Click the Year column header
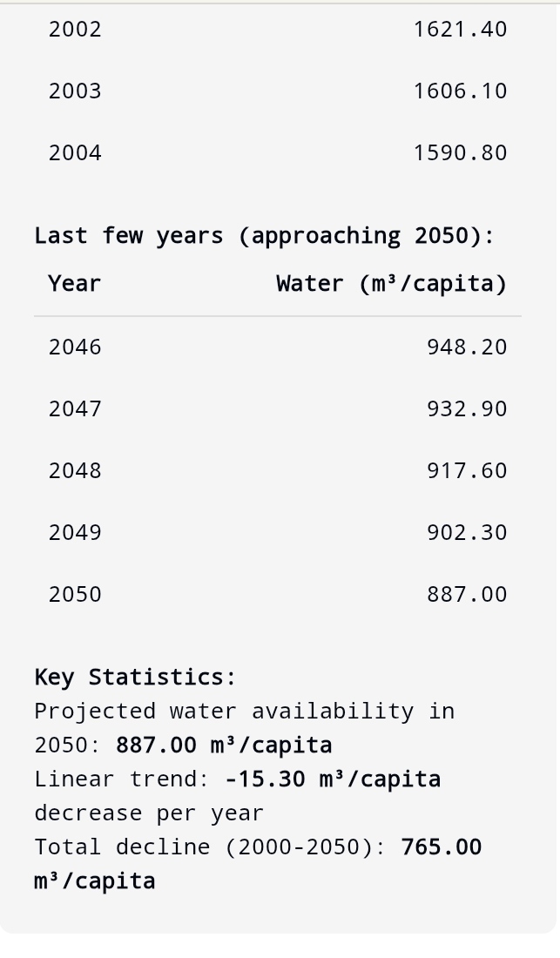This screenshot has height=958, width=560. point(75,283)
